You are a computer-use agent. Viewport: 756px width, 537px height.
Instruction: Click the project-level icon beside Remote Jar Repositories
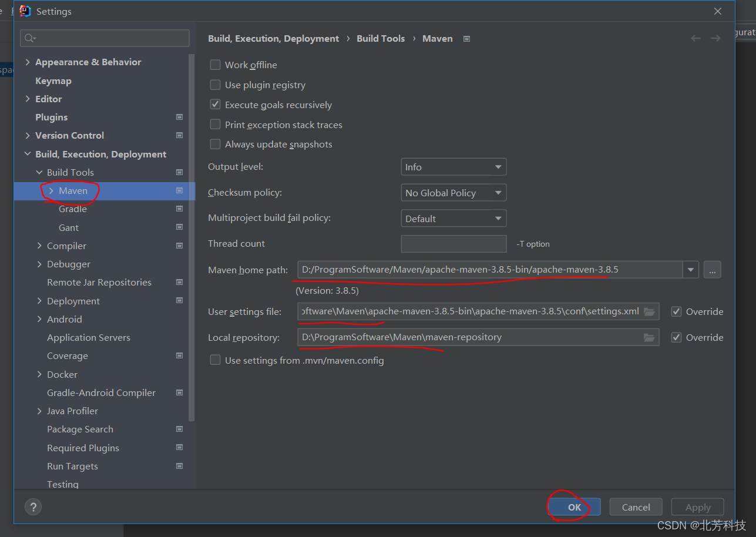[180, 282]
